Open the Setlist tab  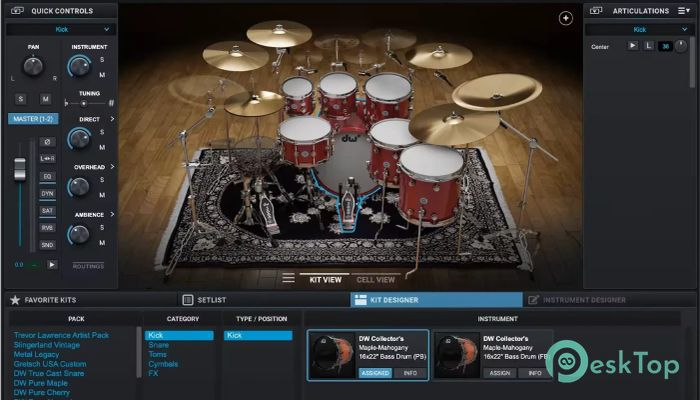point(264,300)
